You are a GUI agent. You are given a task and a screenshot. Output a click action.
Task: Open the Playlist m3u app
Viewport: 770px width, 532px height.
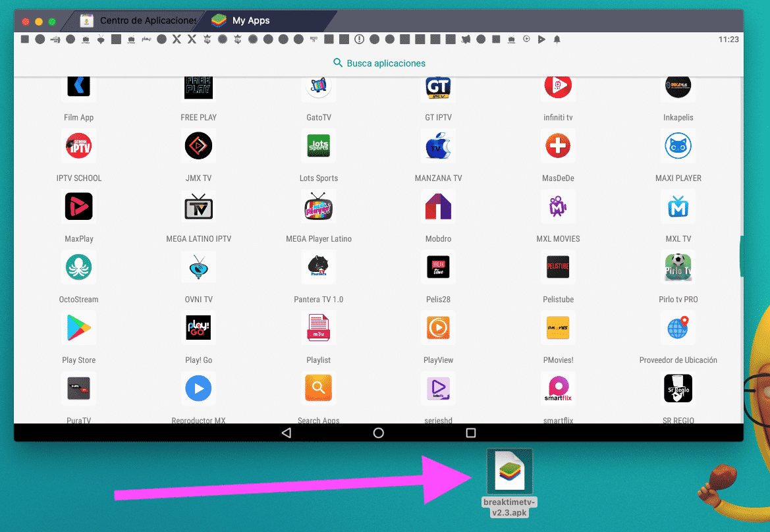click(318, 329)
